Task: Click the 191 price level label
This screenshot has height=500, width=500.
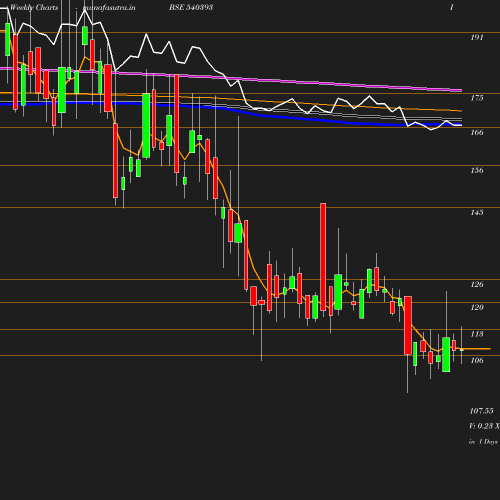Action: (477, 37)
